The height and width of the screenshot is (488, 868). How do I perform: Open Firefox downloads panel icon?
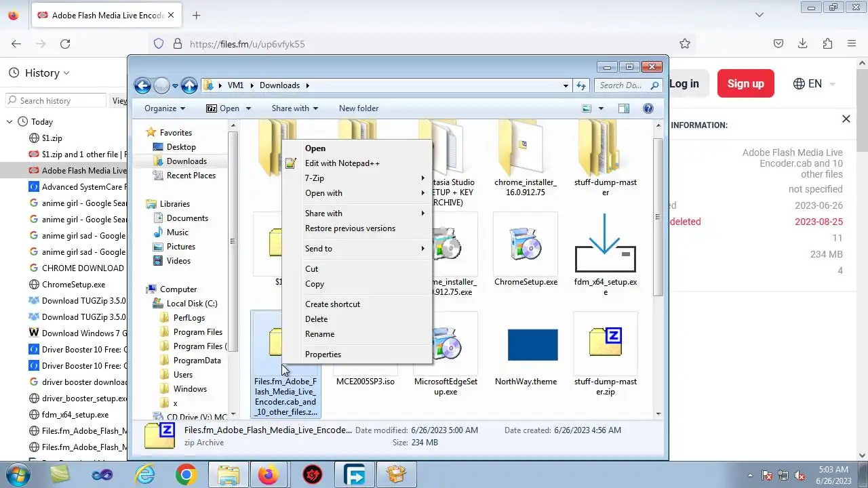point(803,44)
